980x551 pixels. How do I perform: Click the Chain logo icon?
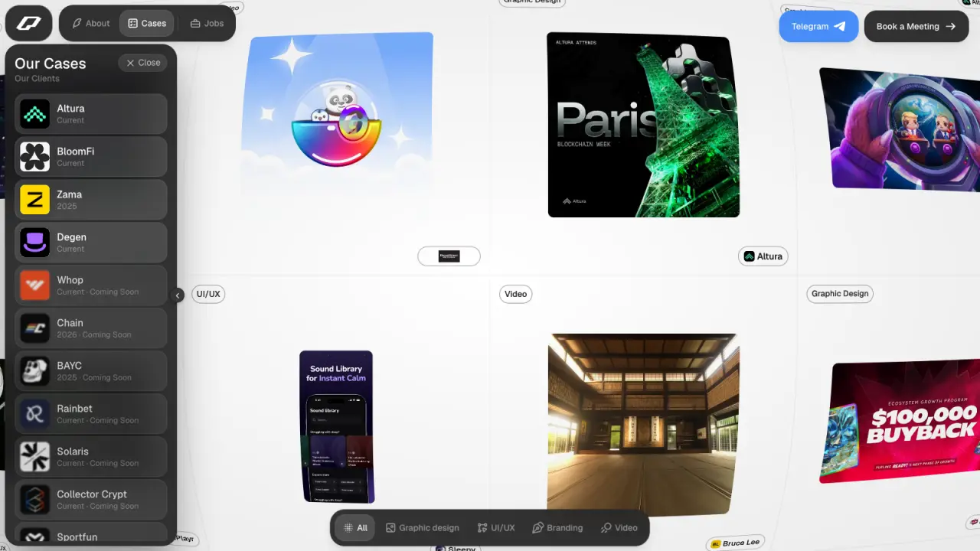pyautogui.click(x=34, y=328)
